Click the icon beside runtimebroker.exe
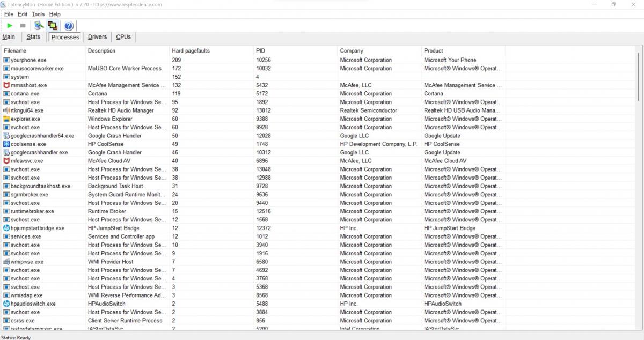Image resolution: width=644 pixels, height=340 pixels. 6,211
